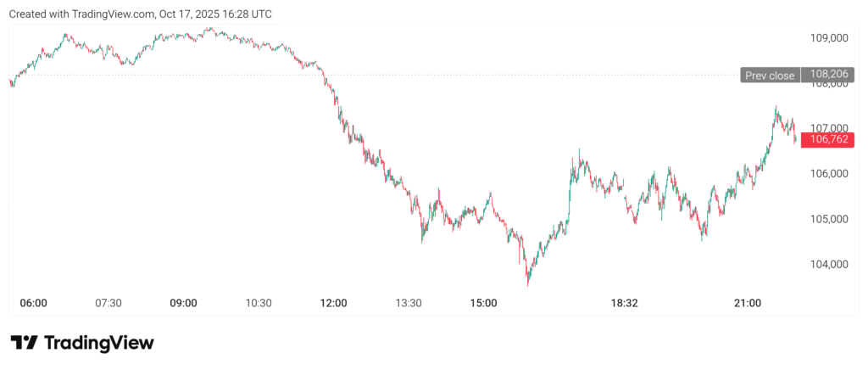Click the 104,000 price axis label
Screen dimensions: 868x370
tap(830, 264)
